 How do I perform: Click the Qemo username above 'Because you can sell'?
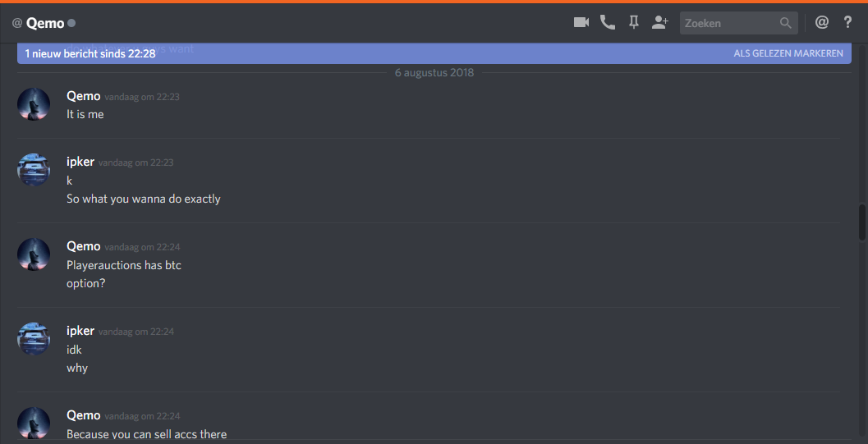coord(84,415)
